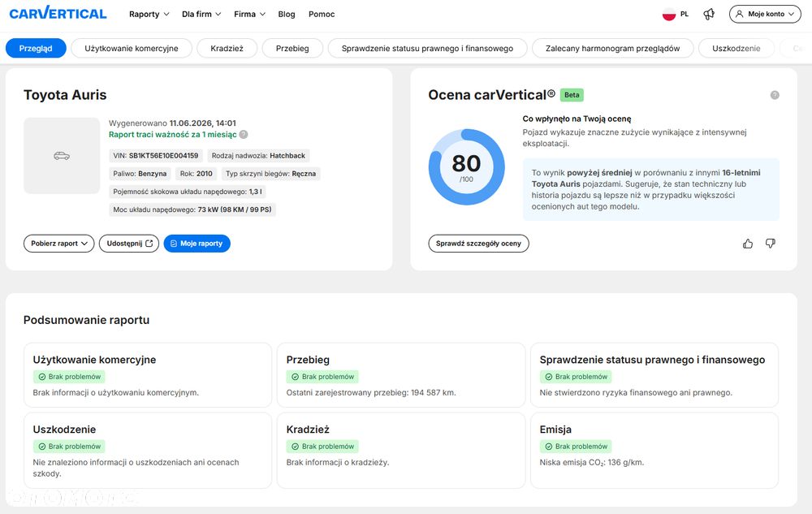The width and height of the screenshot is (812, 514).
Task: Click the thumbs up rating icon
Action: point(748,244)
